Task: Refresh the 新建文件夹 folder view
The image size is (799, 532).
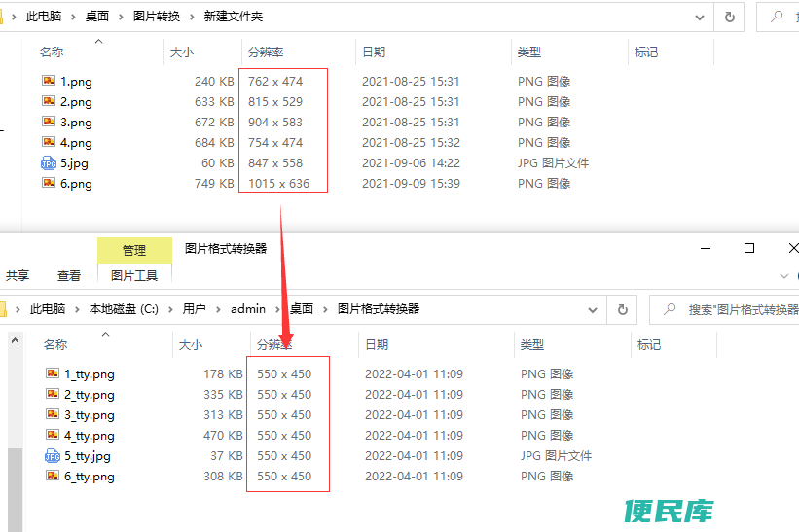Action: tap(729, 18)
